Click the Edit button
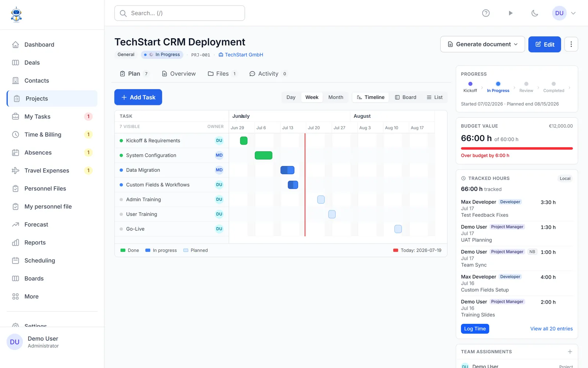588x368 pixels. point(544,44)
